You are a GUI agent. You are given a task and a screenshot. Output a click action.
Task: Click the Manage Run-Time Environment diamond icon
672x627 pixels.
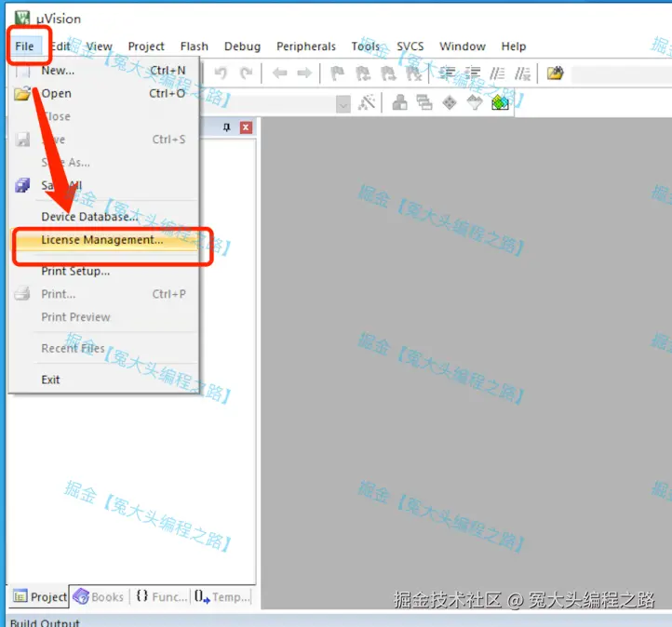450,102
